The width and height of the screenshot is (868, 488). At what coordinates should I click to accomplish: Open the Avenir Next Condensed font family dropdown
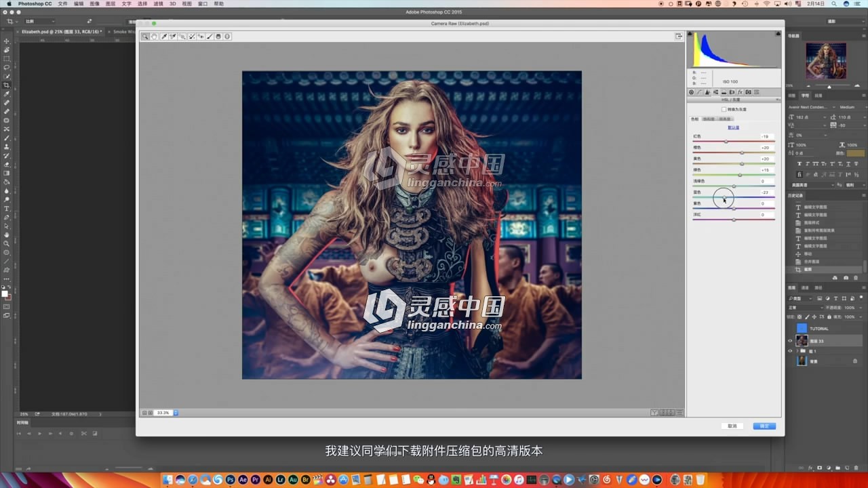(812, 107)
